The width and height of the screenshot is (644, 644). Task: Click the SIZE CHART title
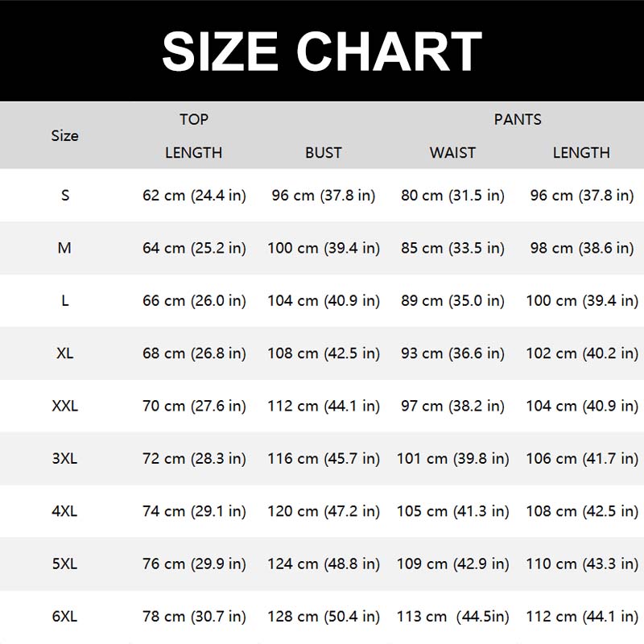click(322, 52)
